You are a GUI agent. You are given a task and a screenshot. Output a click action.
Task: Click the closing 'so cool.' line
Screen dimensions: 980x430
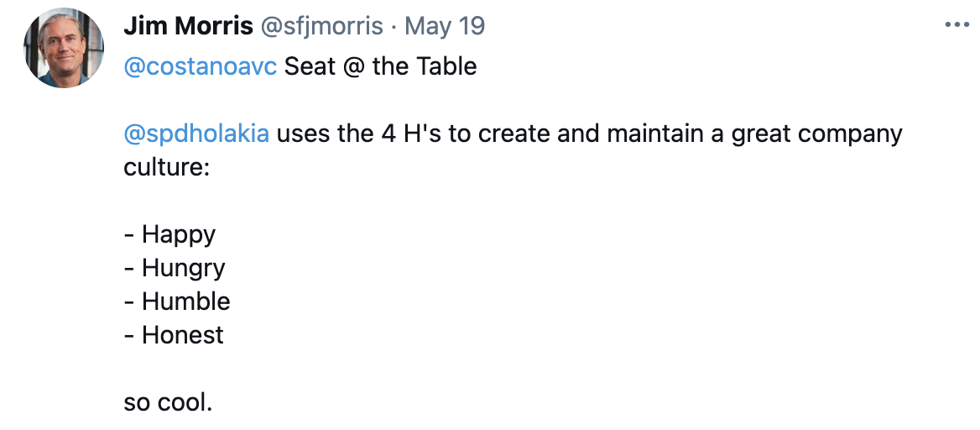(x=168, y=402)
